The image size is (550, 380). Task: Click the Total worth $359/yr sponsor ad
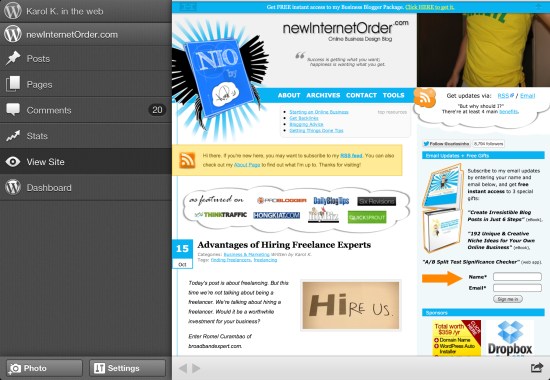click(x=456, y=338)
